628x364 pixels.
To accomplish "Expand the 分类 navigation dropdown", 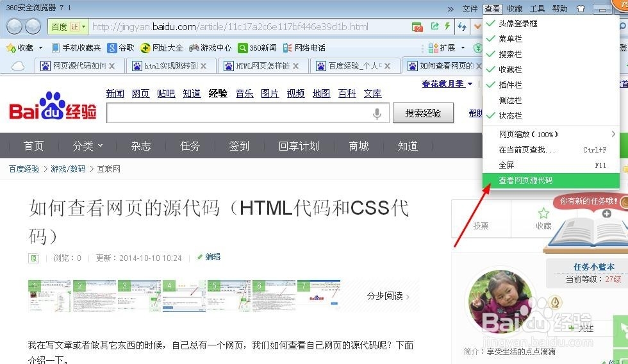I will 88,145.
